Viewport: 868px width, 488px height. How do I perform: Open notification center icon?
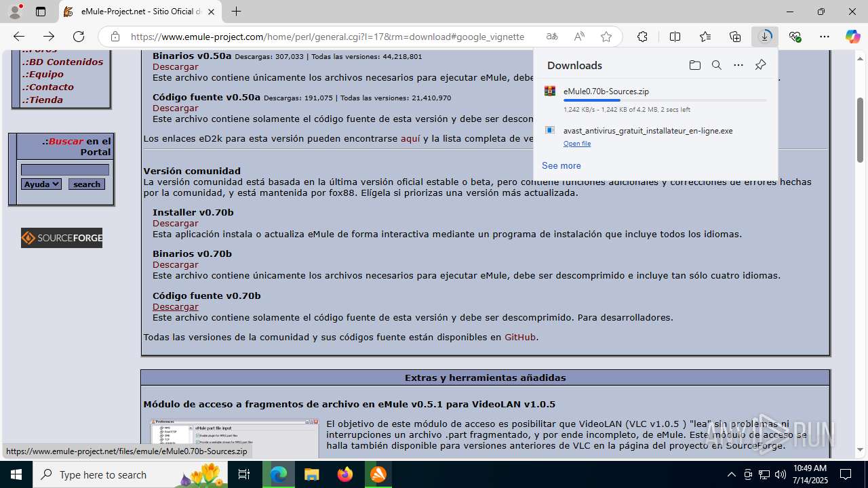click(x=846, y=474)
